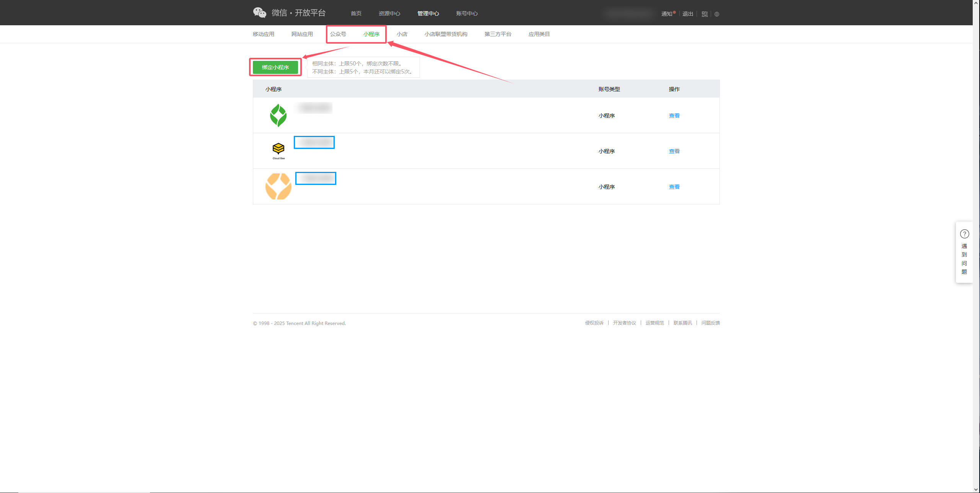
Task: Switch to the 公众号 tab
Action: (338, 34)
